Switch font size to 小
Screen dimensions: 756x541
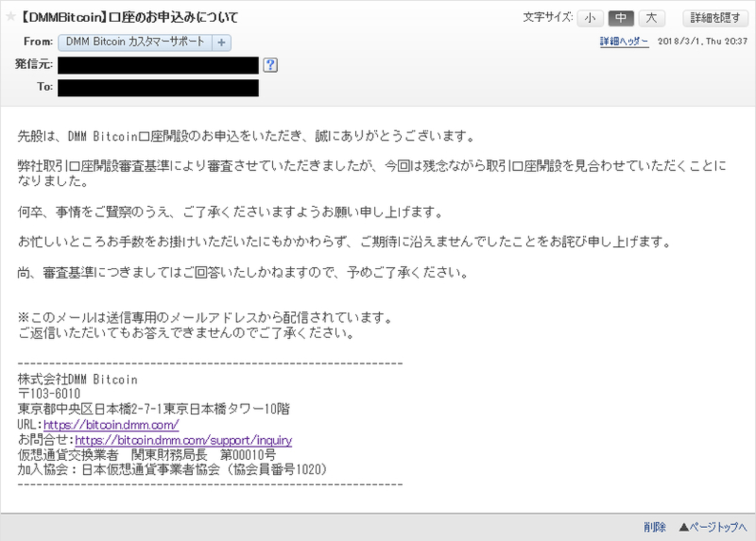(x=590, y=18)
